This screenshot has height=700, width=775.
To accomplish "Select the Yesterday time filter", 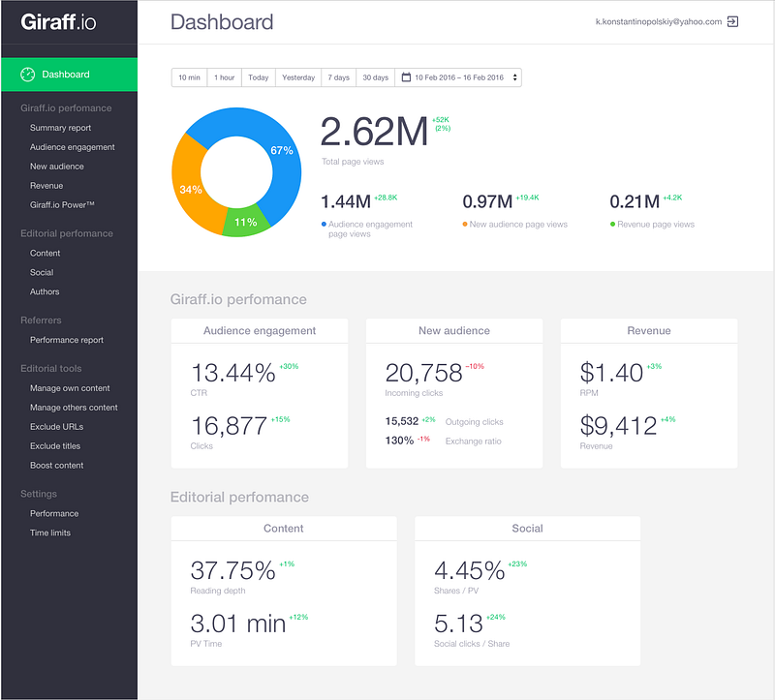I will (x=298, y=77).
